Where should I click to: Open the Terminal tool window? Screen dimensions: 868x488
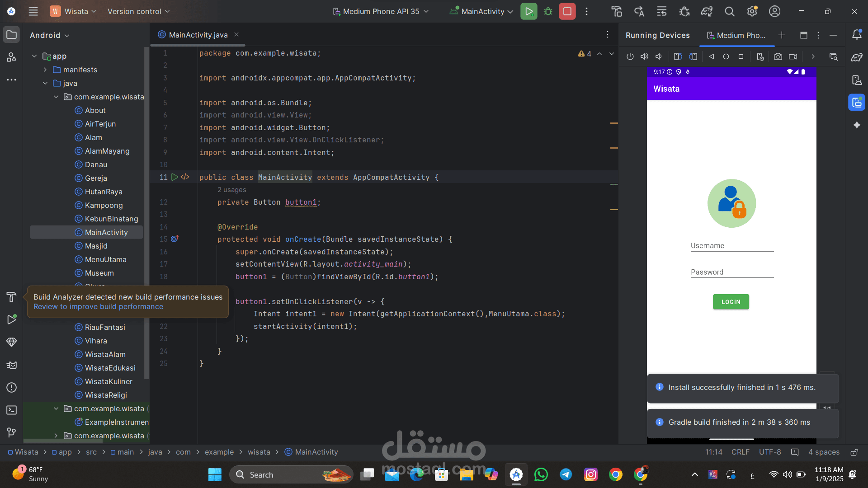pyautogui.click(x=12, y=410)
